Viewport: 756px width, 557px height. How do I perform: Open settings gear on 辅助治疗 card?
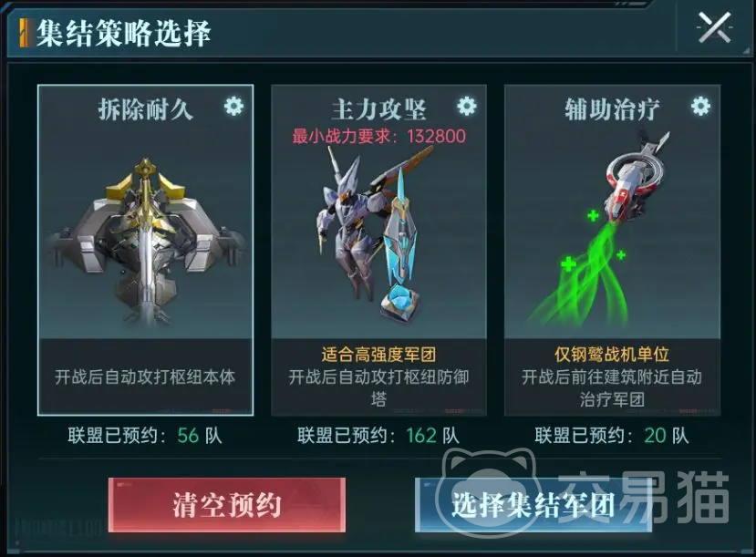pyautogui.click(x=700, y=106)
